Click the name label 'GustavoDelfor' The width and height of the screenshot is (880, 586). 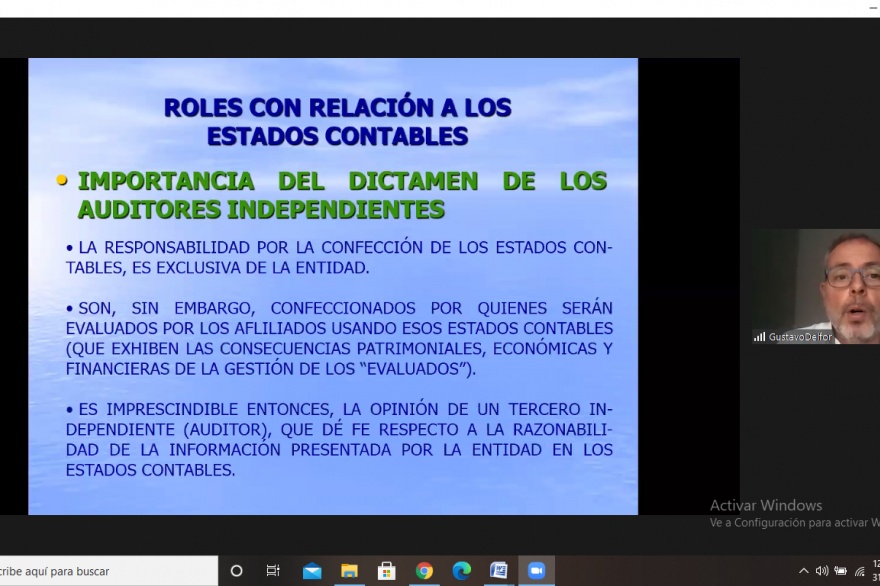(800, 337)
